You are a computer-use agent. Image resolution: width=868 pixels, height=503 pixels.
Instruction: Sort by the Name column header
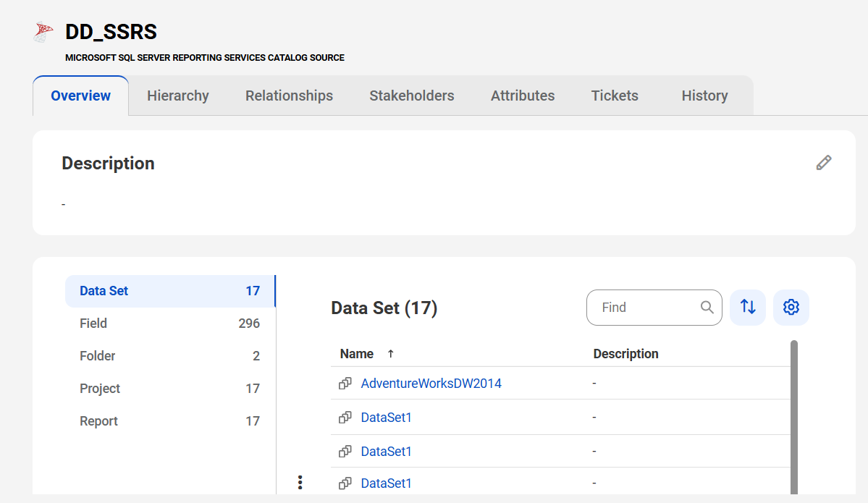click(x=356, y=354)
